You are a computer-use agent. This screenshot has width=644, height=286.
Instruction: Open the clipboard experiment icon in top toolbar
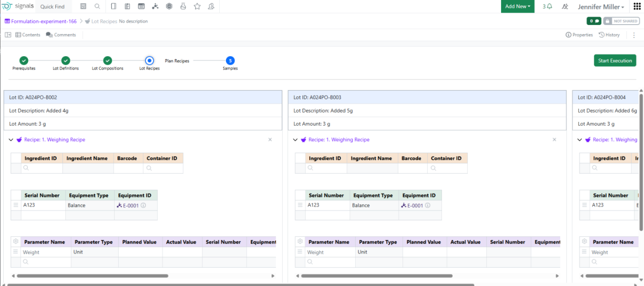[127, 7]
